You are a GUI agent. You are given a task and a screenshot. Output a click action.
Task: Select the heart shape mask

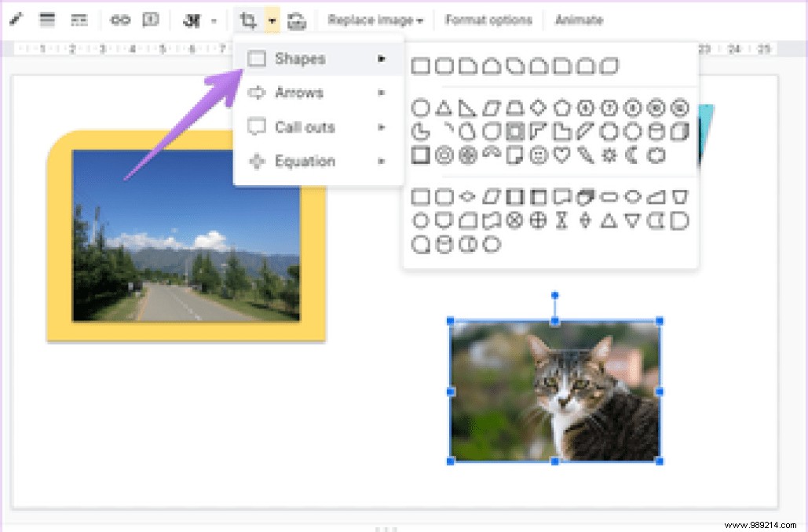(561, 155)
